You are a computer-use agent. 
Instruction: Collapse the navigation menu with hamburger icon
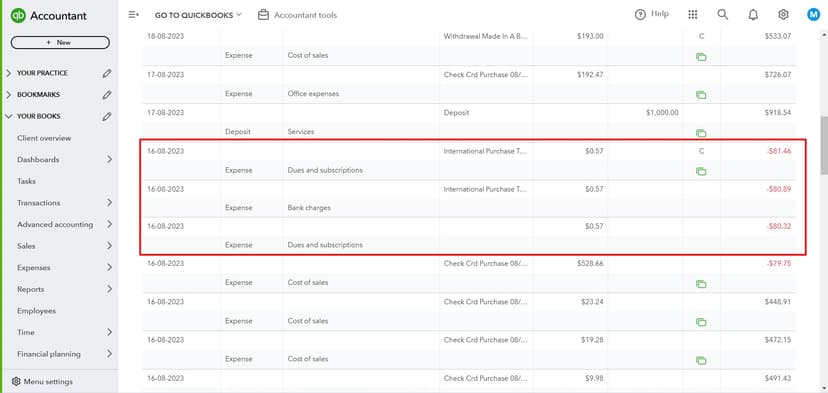pyautogui.click(x=134, y=15)
